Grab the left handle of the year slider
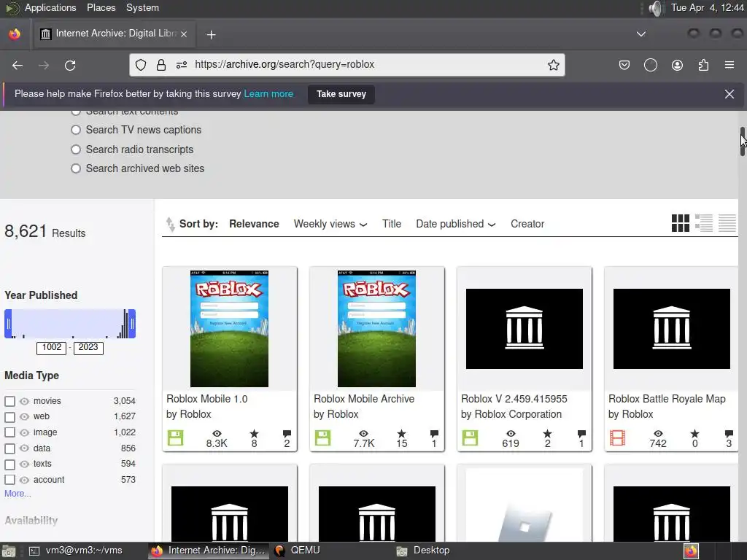The height and width of the screenshot is (560, 747). coord(8,324)
